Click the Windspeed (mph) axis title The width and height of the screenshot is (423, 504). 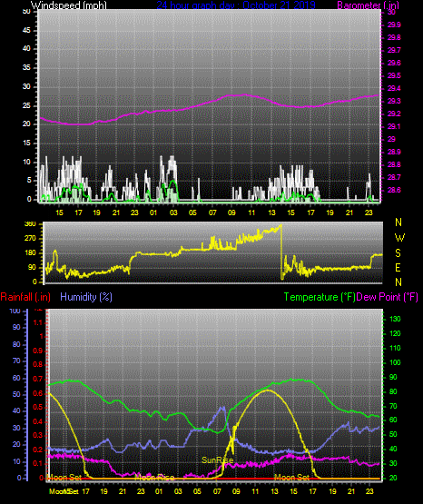(x=68, y=5)
